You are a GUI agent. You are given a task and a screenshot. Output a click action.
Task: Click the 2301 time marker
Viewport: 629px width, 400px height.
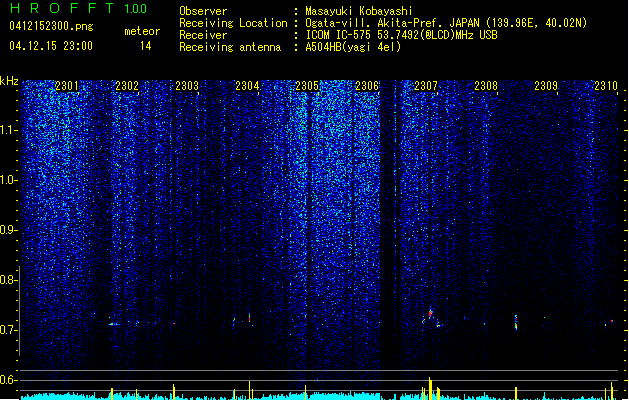pos(67,86)
